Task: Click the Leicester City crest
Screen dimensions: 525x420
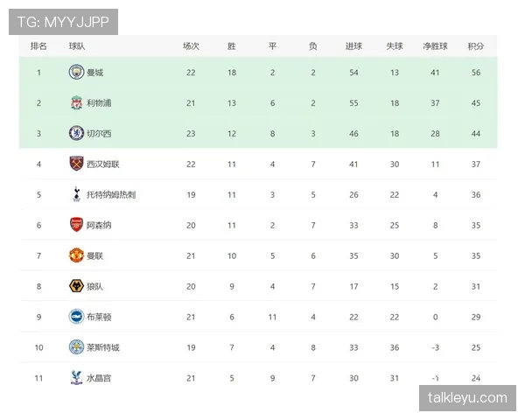Action: [x=76, y=347]
